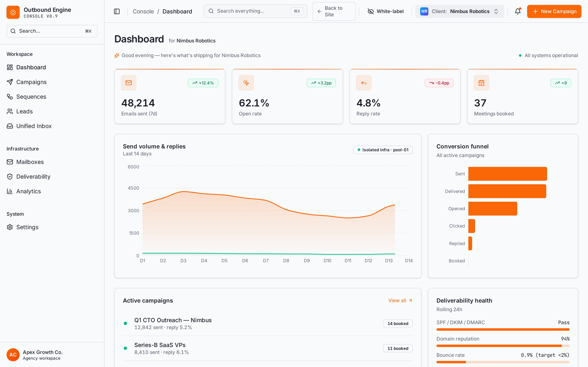The image size is (588, 367).
Task: Click the Outbound Engine logo icon
Action: point(13,12)
